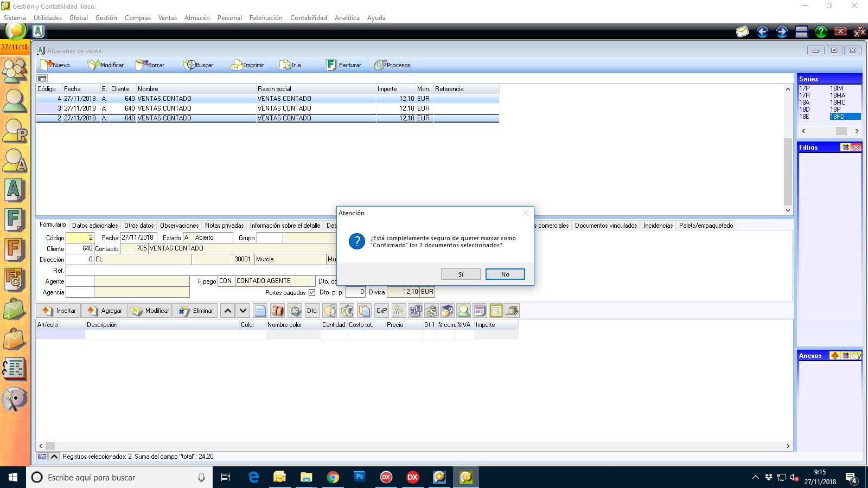868x488 pixels.
Task: Click the Facturar button
Action: click(344, 65)
